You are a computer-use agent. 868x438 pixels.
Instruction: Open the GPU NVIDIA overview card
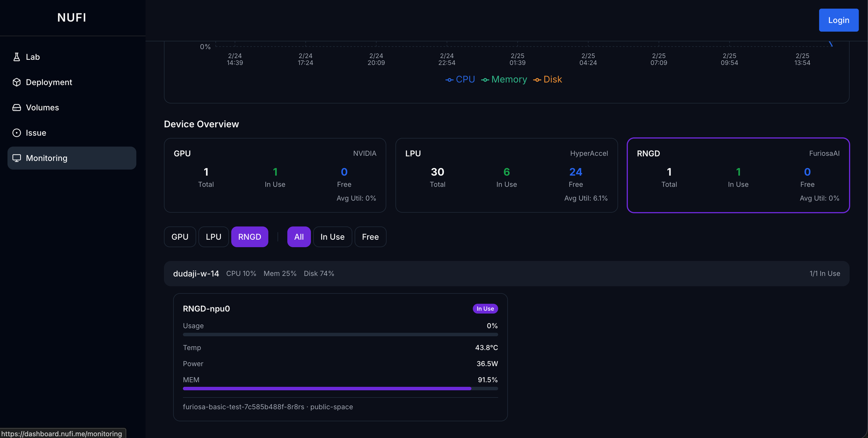275,175
